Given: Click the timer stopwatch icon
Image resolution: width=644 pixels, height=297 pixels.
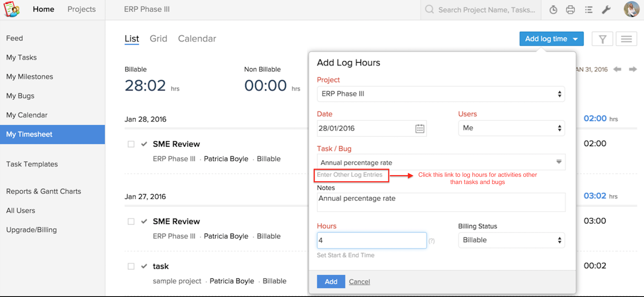Looking at the screenshot, I should tap(553, 10).
